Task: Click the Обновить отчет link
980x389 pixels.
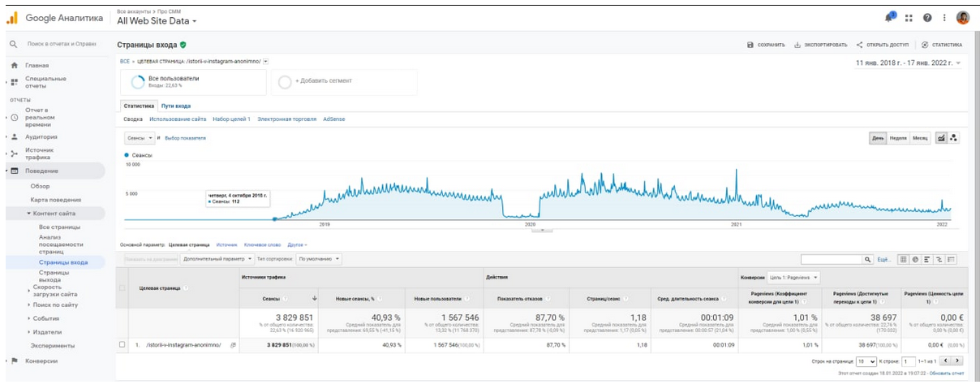Action: [947, 374]
